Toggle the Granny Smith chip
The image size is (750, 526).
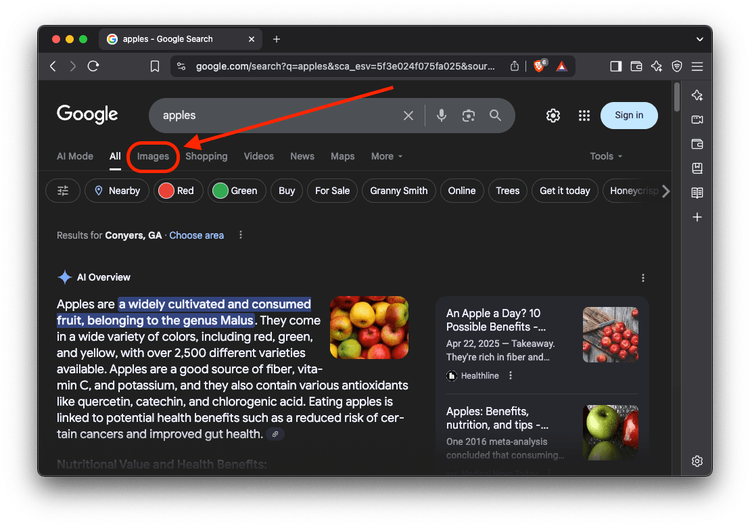pyautogui.click(x=399, y=191)
